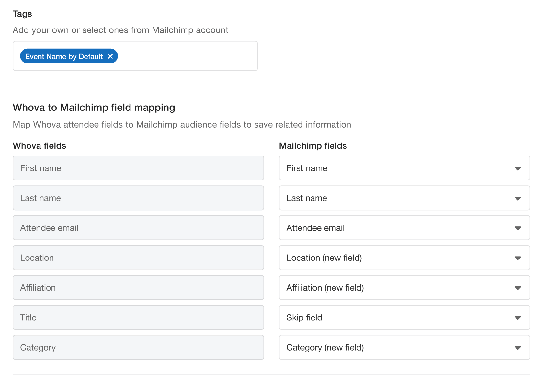Open the Last name Mailchimp field dropdown
Screen dimensions: 544x392
(x=404, y=198)
